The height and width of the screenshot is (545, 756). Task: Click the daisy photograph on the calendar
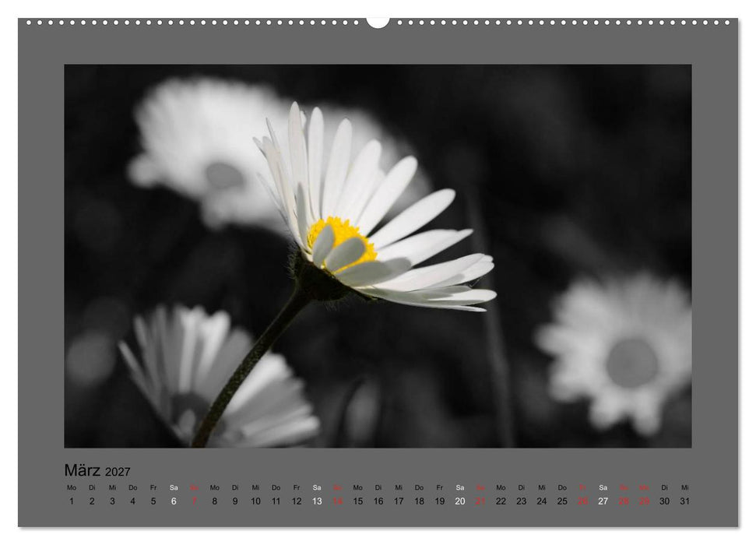[378, 255]
